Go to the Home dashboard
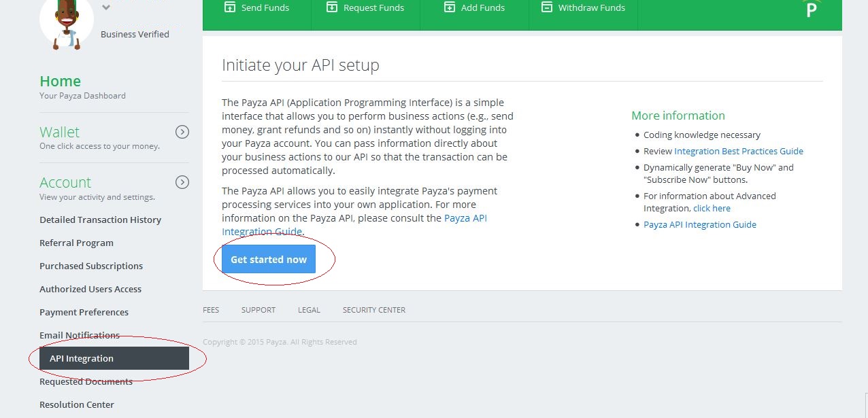 [60, 81]
